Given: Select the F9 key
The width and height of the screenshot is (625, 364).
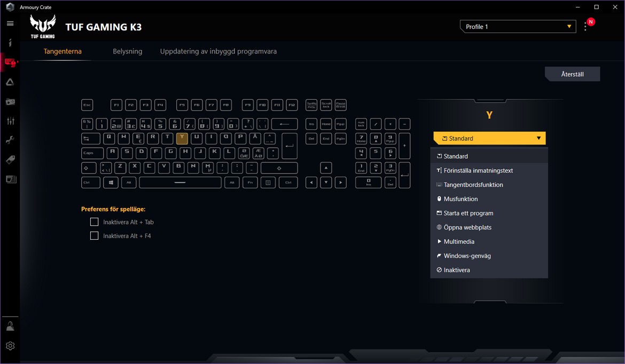Looking at the screenshot, I should pyautogui.click(x=248, y=105).
